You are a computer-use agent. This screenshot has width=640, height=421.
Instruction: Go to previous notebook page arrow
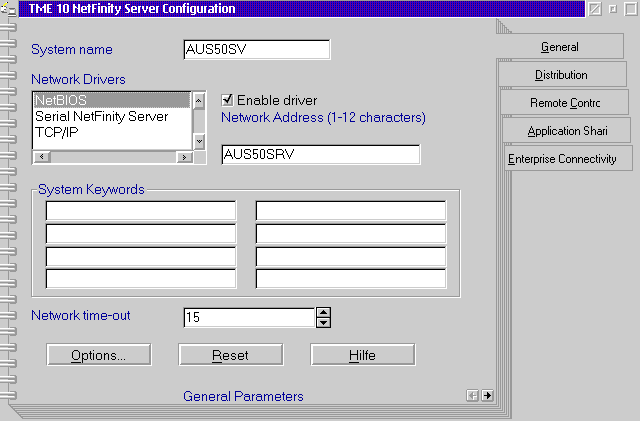click(x=472, y=395)
